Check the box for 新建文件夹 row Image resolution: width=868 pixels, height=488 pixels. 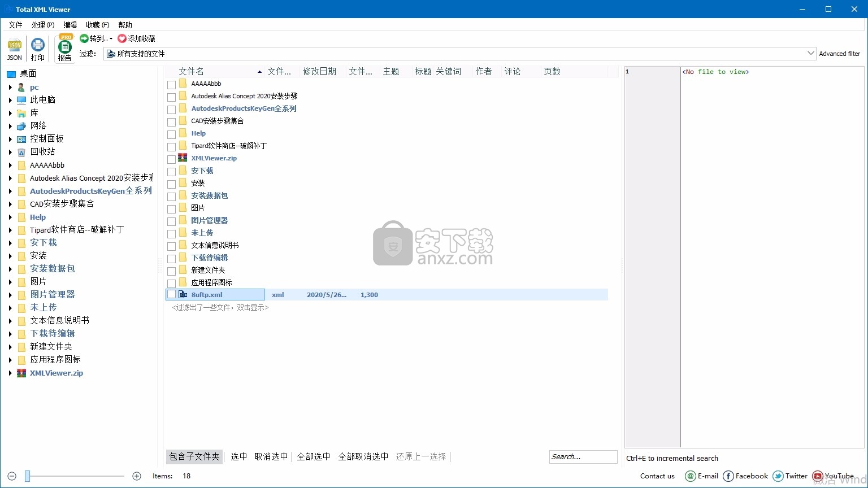(171, 271)
